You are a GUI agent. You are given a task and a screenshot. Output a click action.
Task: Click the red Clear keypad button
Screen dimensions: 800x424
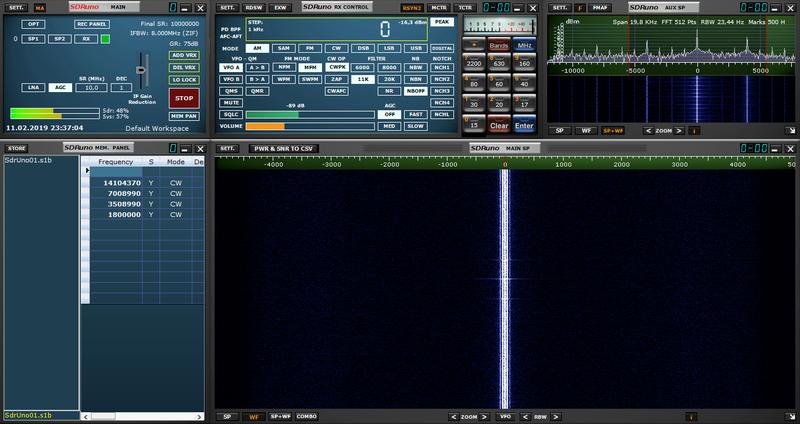(x=498, y=124)
